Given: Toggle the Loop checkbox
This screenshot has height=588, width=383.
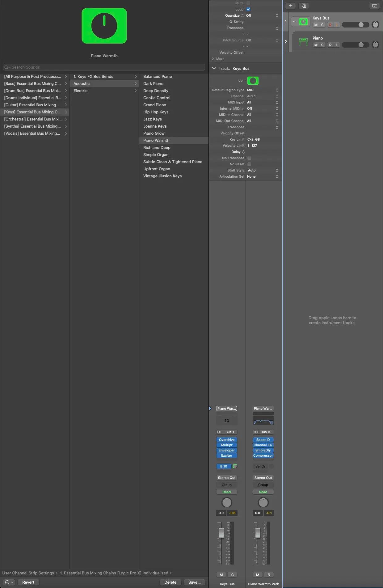Looking at the screenshot, I should click(248, 9).
